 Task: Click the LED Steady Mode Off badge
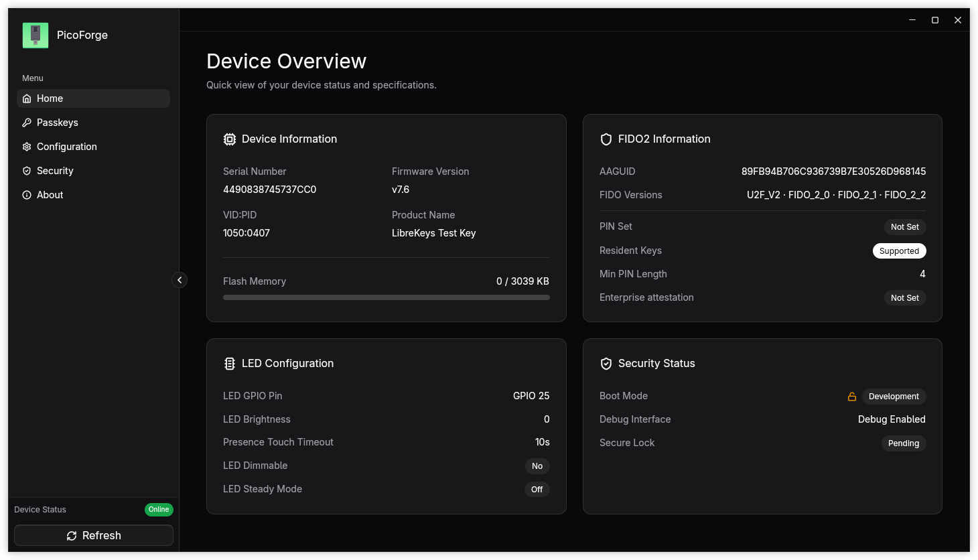coord(537,490)
